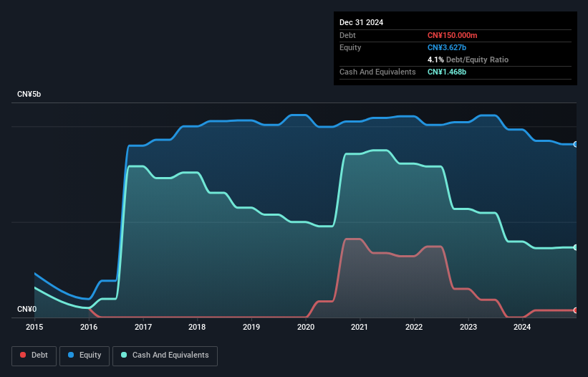Click the blue Equity legend dot
588x377 pixels.
point(71,355)
